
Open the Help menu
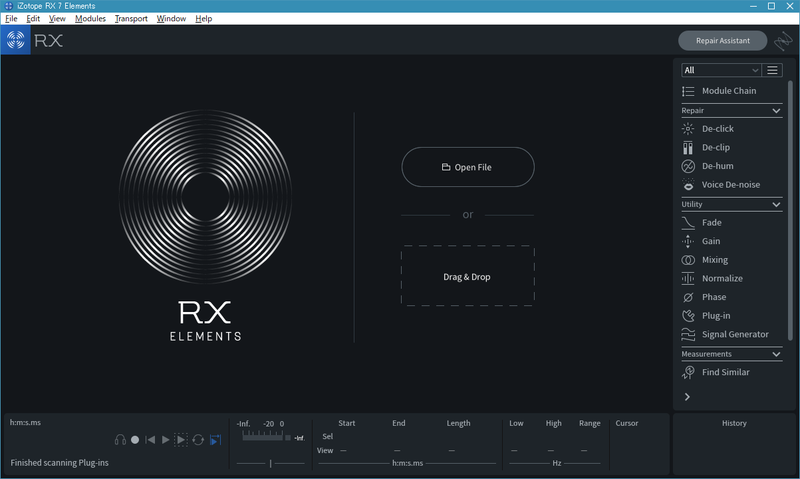(204, 18)
